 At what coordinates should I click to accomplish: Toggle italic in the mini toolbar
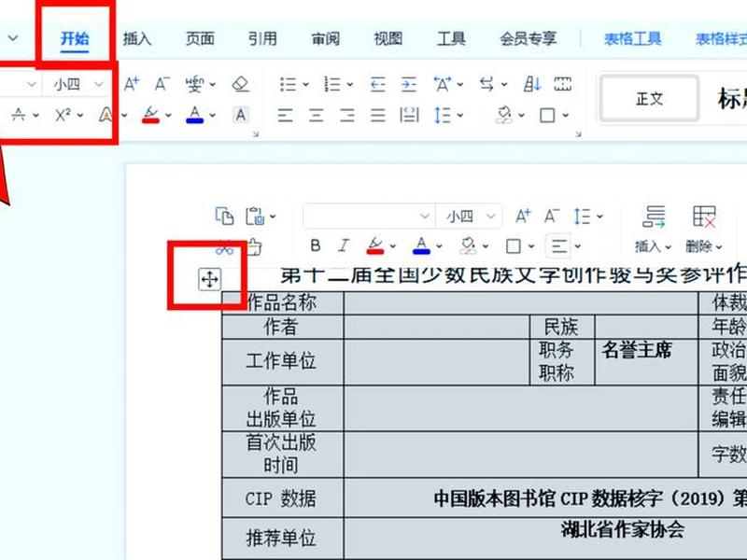tap(344, 245)
